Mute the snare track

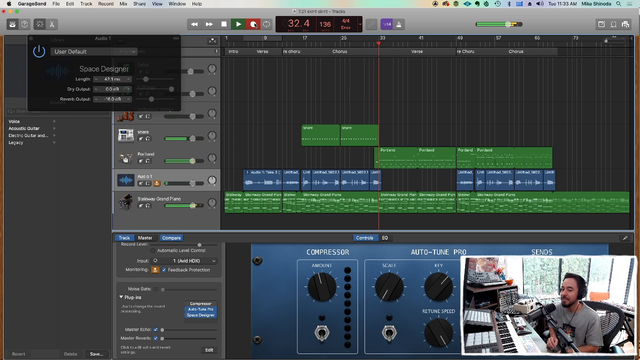[x=141, y=139]
